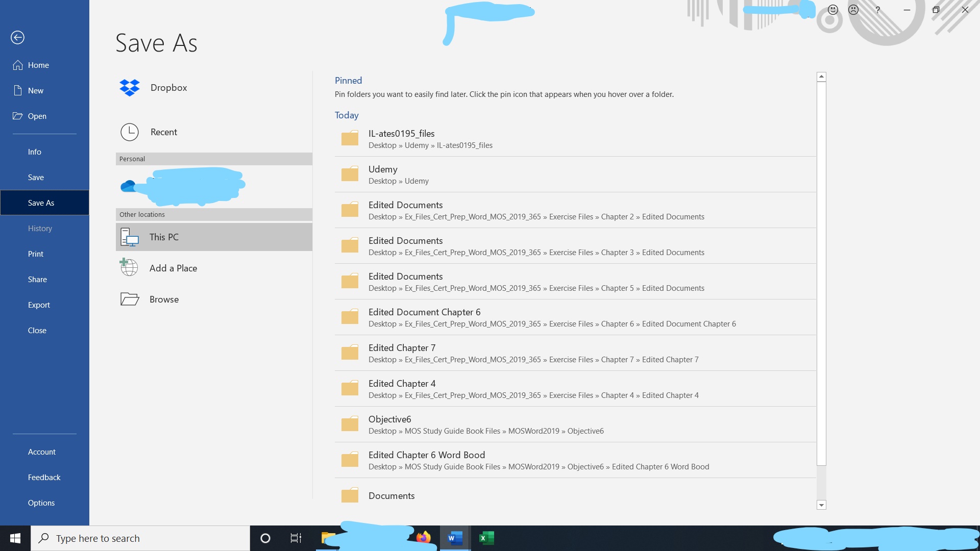This screenshot has width=980, height=551.
Task: Click the smiley face feedback icon
Action: click(833, 10)
